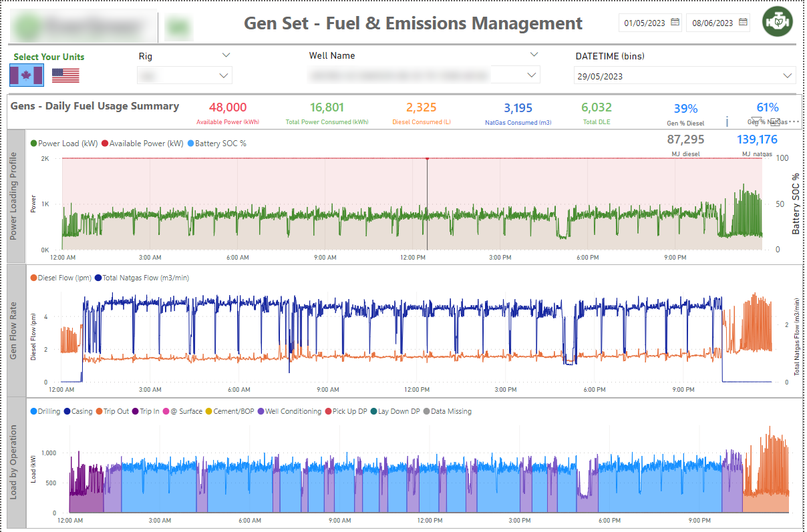This screenshot has height=532, width=807.
Task: Click the info icon near Gen % Diesel
Action: click(726, 121)
